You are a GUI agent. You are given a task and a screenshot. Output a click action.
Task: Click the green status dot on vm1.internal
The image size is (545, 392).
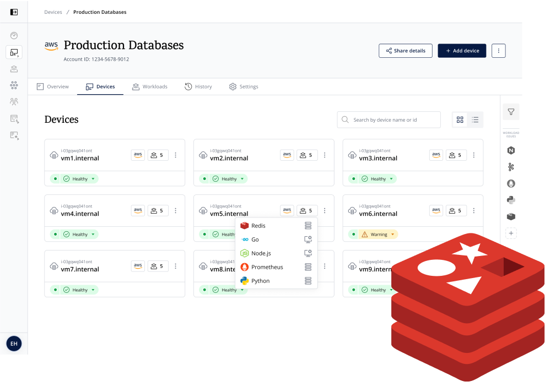(x=55, y=179)
